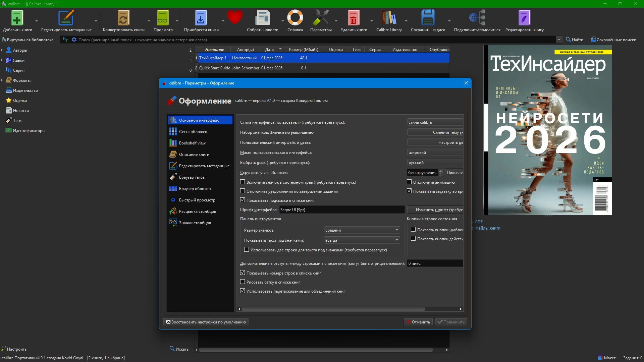Uncheck show tooltips in book list
The image size is (644, 362).
click(243, 200)
